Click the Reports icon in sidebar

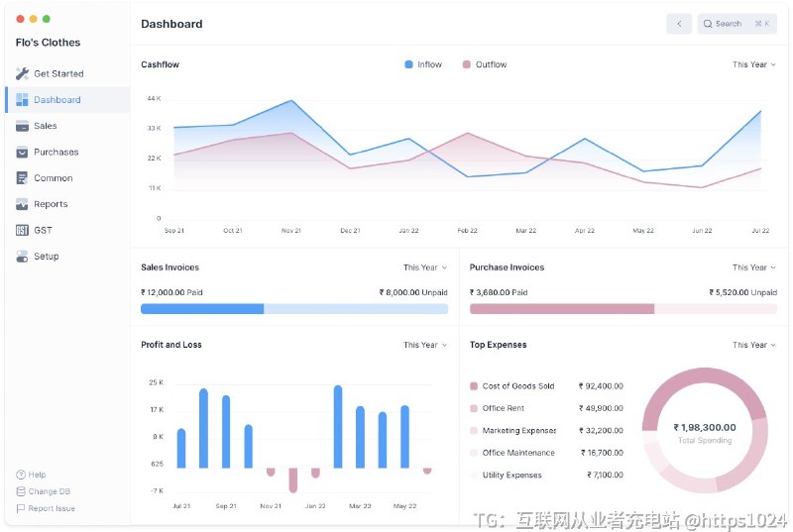[x=22, y=204]
